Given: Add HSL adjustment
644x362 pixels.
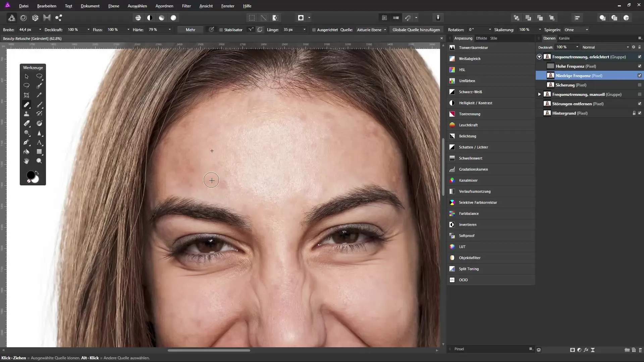Looking at the screenshot, I should [x=491, y=70].
